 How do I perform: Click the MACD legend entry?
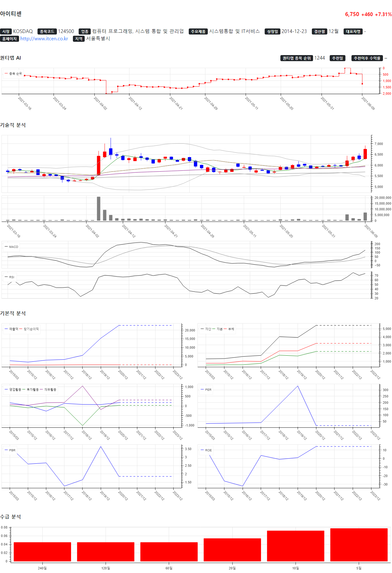click(11, 247)
